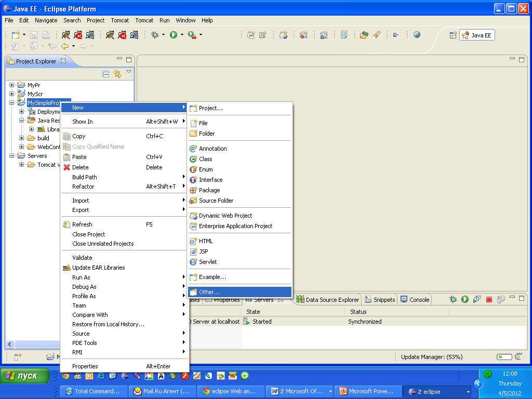Image resolution: width=532 pixels, height=399 pixels.
Task: Switch to the Data Source Explorer tab
Action: [x=328, y=300]
